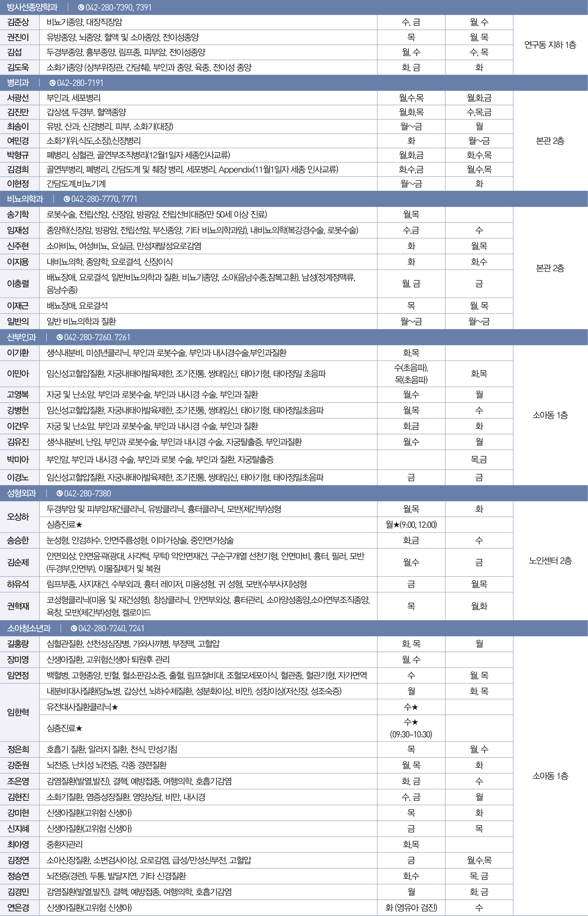This screenshot has height=916, width=588.
Task: Select doctor name 박형규
Action: (18, 155)
